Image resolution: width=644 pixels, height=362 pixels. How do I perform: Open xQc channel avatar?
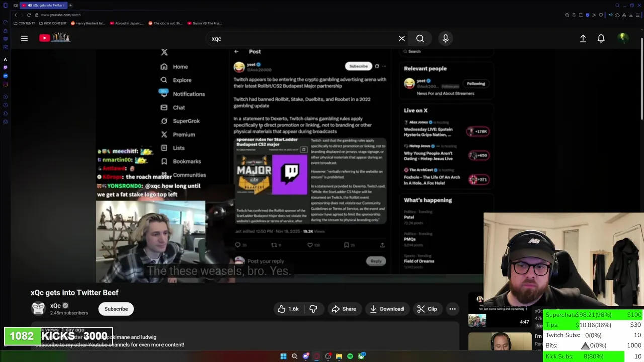pyautogui.click(x=38, y=308)
